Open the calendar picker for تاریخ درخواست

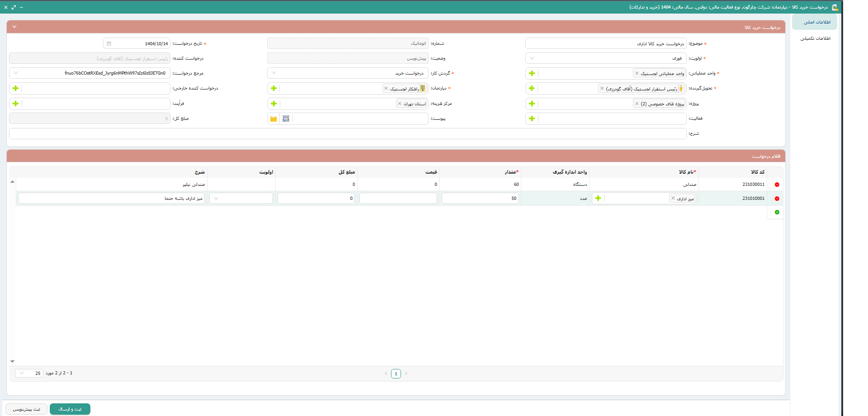109,44
